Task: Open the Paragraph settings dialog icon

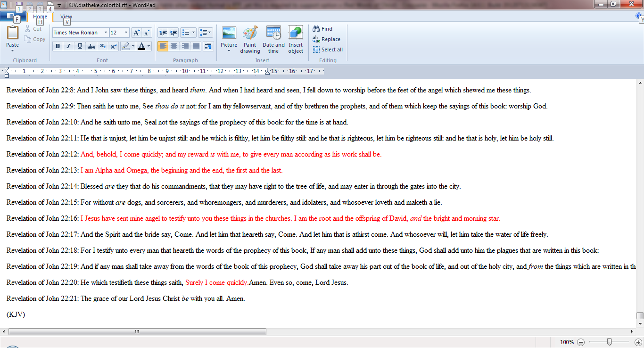Action: tap(208, 46)
